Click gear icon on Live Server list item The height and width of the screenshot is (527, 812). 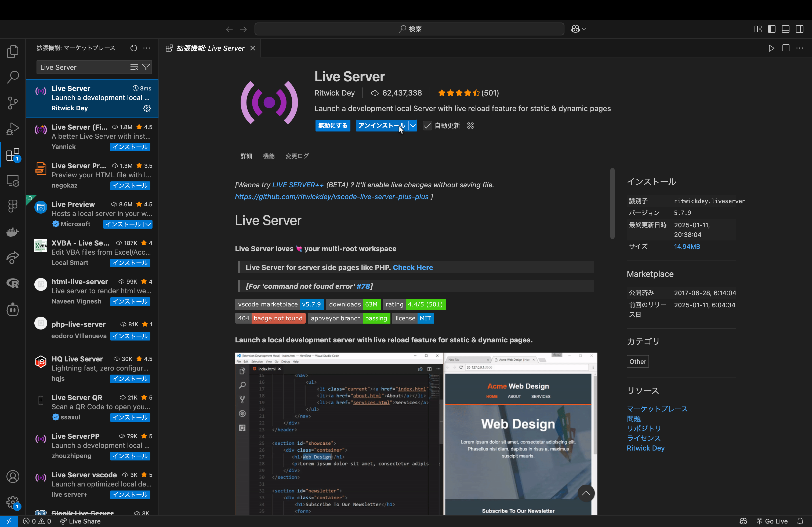pos(147,108)
